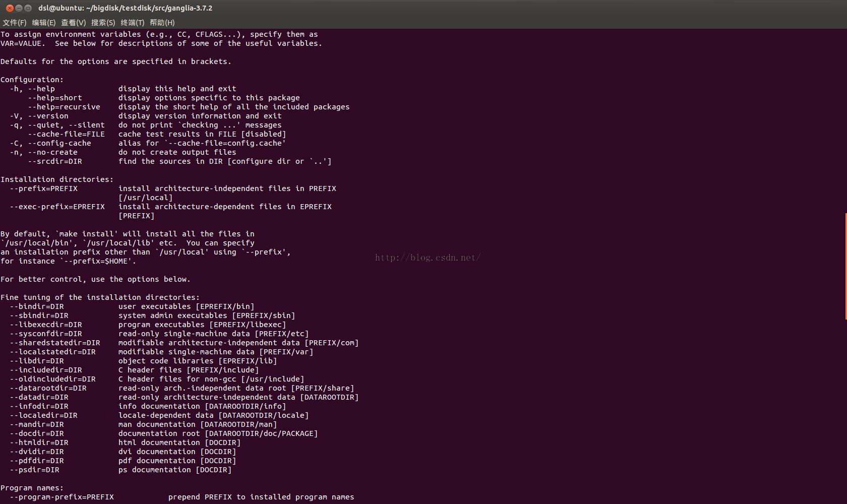Open the 文件(F) menu
This screenshot has height=504, width=847.
pos(14,23)
